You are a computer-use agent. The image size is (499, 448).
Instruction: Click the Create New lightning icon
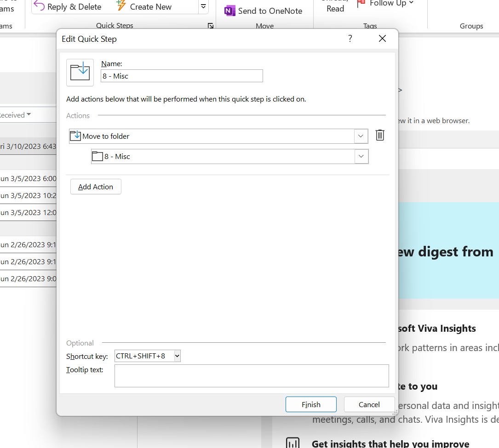pos(121,6)
